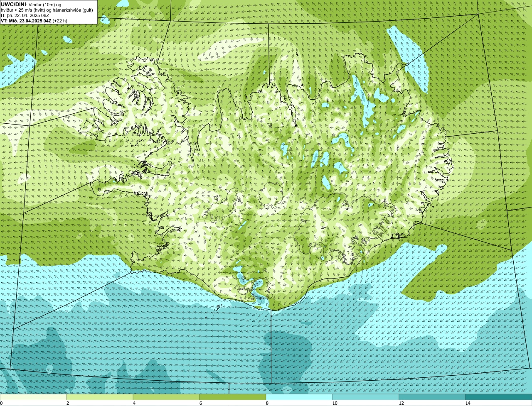Viewport: 532px width, 406px height.
Task: Click the "4" tick label on the color scale
Action: coord(134,403)
